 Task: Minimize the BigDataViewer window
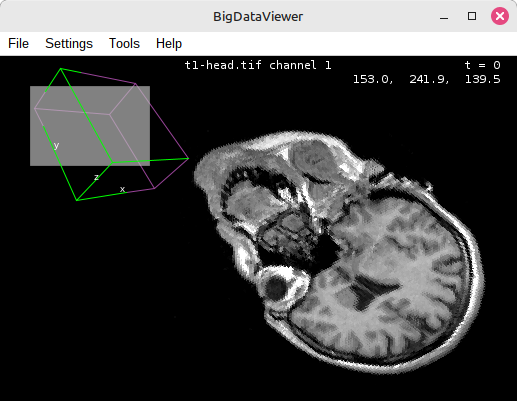pos(444,16)
